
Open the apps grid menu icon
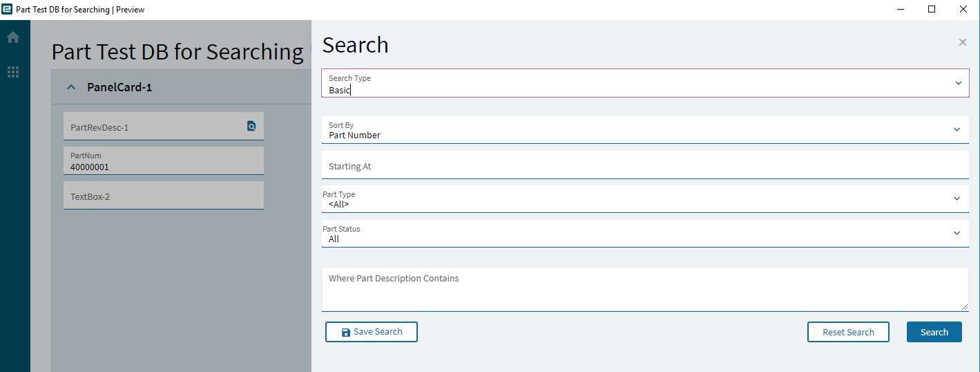[x=13, y=72]
